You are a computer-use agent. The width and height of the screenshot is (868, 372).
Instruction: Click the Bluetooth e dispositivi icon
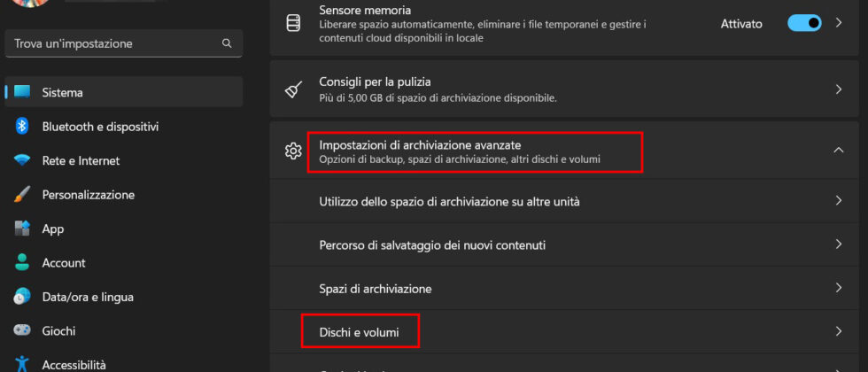tap(23, 127)
